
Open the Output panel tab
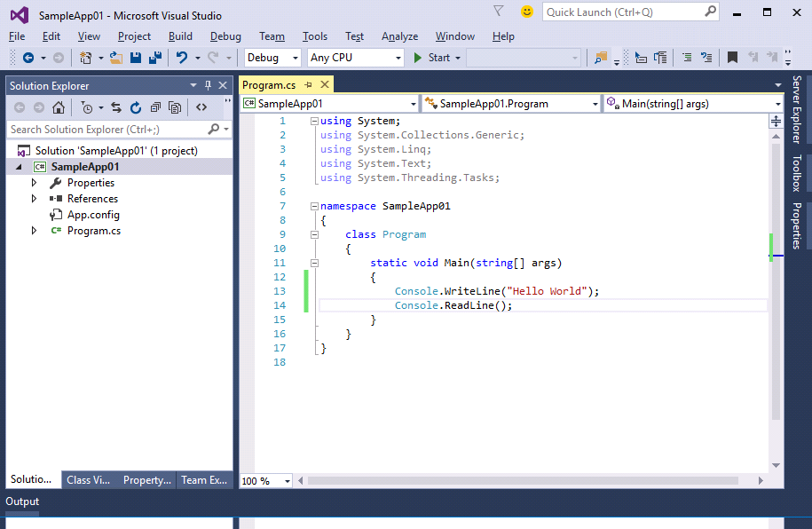click(x=22, y=501)
